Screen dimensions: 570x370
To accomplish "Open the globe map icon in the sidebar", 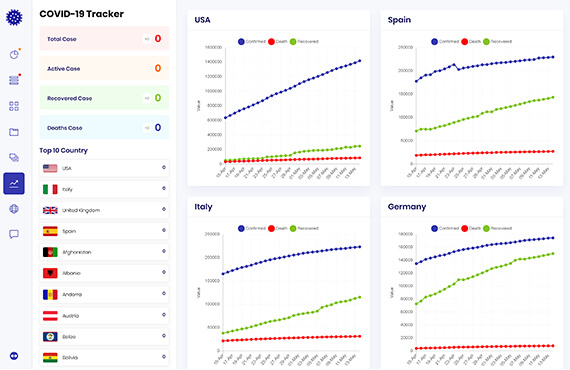I will [x=14, y=209].
